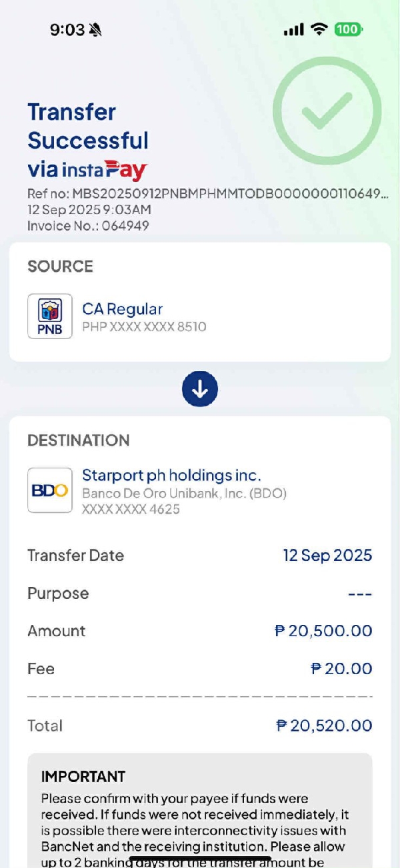
Task: Tap the BDO bank logo
Action: click(x=50, y=490)
